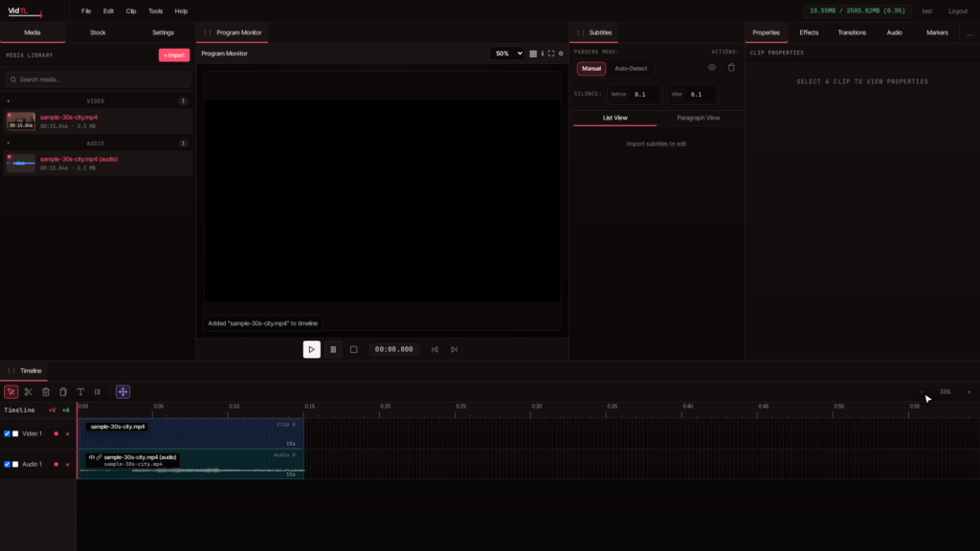980x551 pixels.
Task: Open the Clip menu
Action: tap(130, 11)
